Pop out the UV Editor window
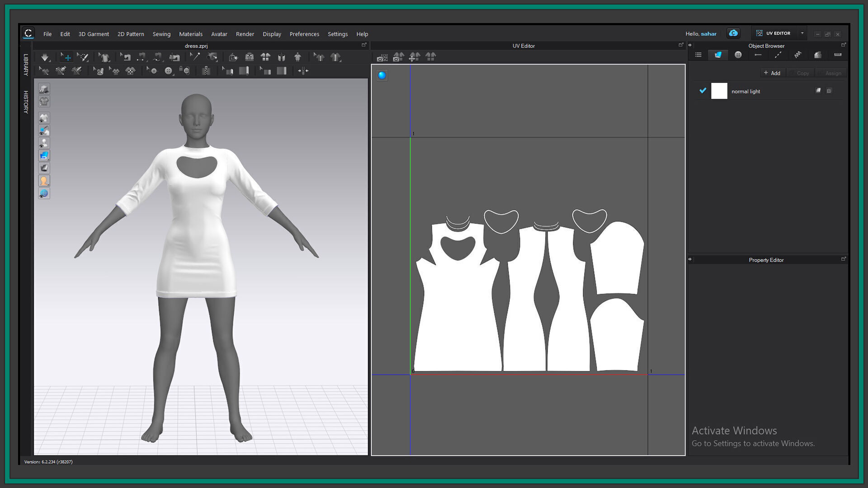868x488 pixels. point(681,45)
